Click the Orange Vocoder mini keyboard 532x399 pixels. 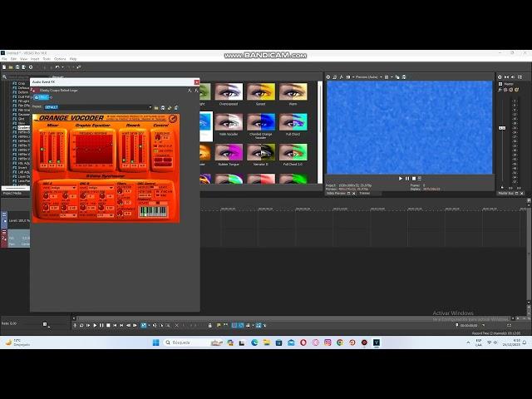pyautogui.click(x=153, y=212)
